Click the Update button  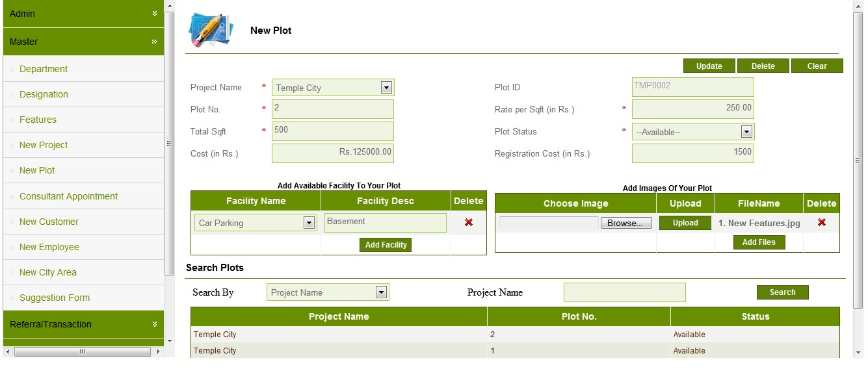tap(709, 66)
